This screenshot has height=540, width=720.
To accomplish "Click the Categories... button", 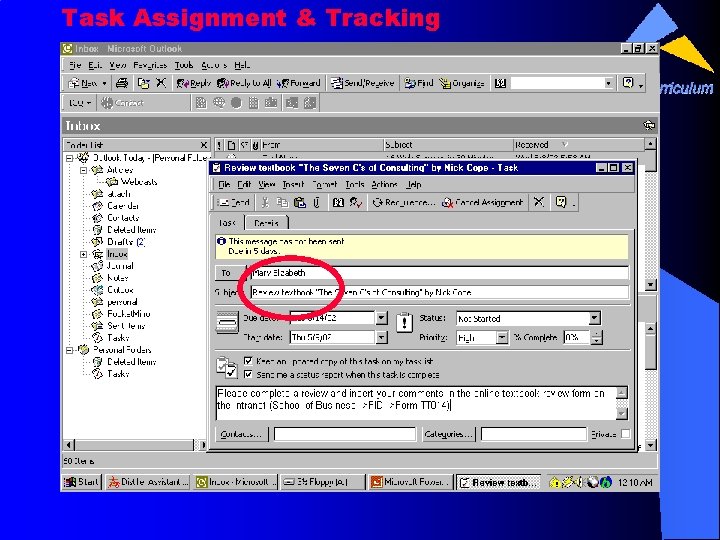I will click(x=448, y=434).
